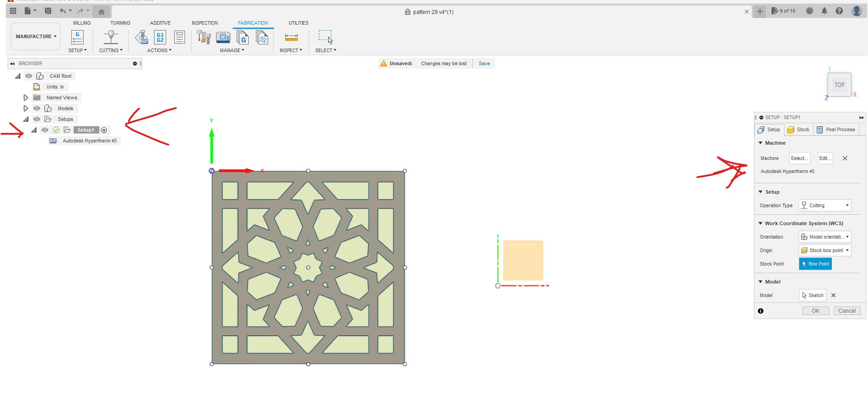Click the Browser panel options dot
Screen dimensions: 868x417
coord(135,63)
